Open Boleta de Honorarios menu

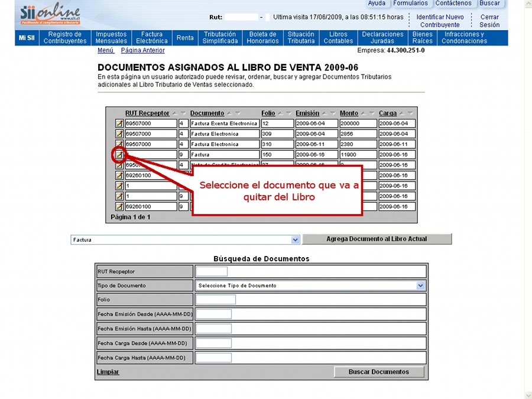coord(263,38)
